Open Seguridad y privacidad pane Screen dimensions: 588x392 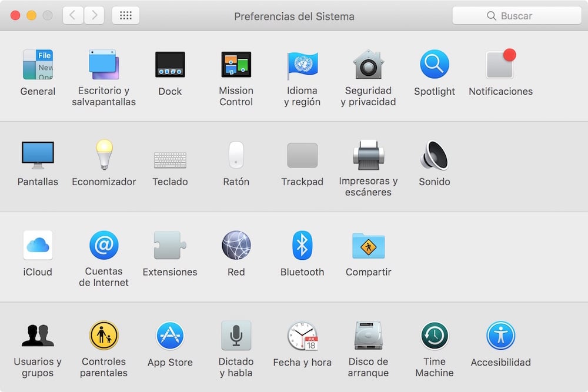point(368,65)
